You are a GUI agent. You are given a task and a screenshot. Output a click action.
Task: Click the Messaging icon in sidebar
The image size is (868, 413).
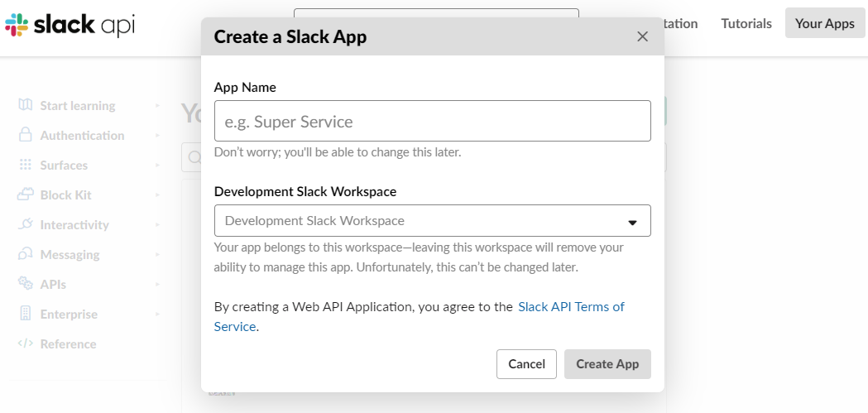coord(26,254)
